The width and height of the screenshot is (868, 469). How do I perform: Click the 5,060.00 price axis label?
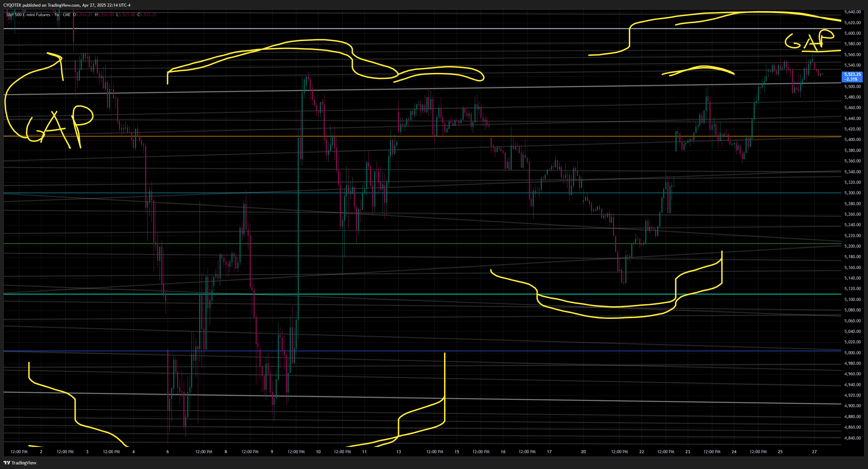point(853,321)
